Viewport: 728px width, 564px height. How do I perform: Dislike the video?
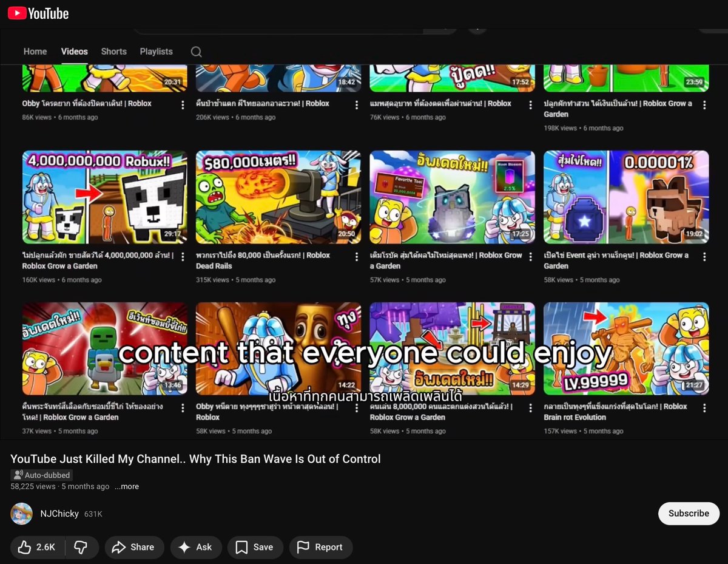tap(81, 547)
